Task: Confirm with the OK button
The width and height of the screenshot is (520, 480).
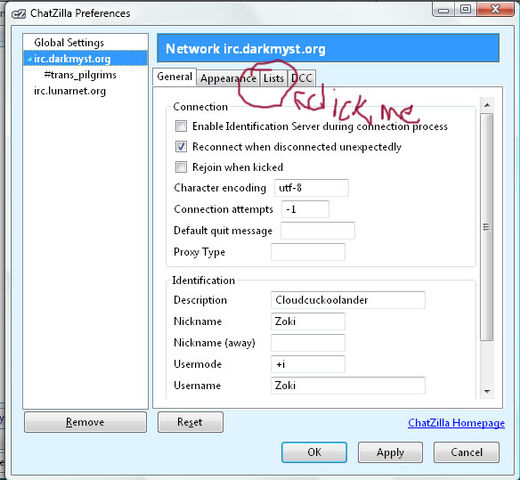Action: click(314, 452)
